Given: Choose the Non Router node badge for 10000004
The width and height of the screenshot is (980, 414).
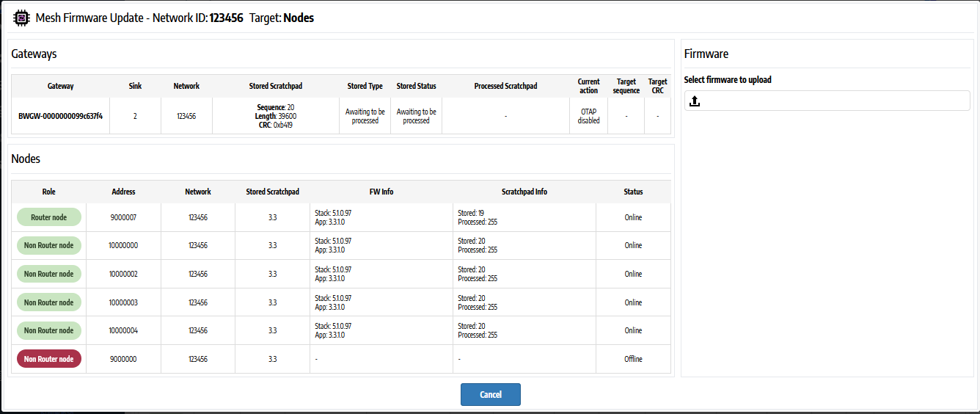Looking at the screenshot, I should pyautogui.click(x=49, y=330).
